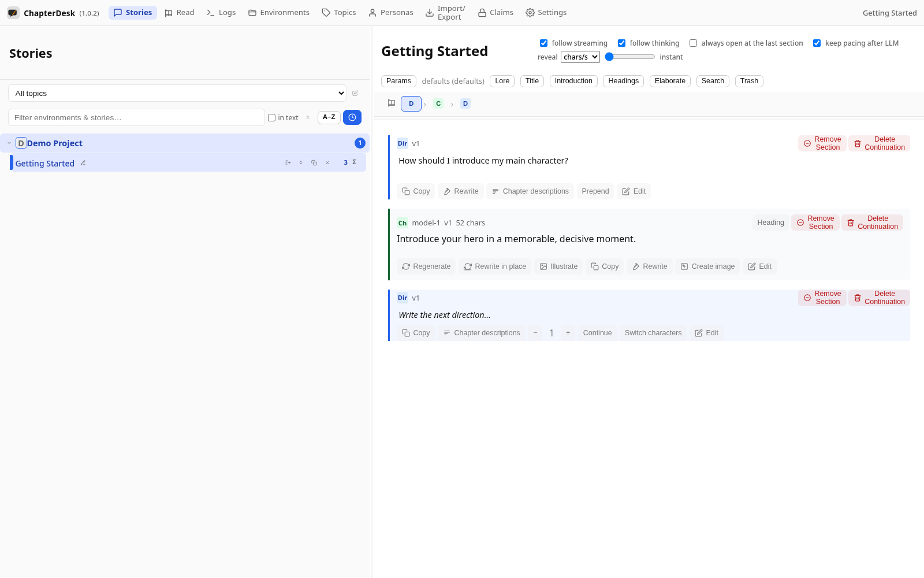Click Prepend on the first Dir section
The image size is (924, 578).
pyautogui.click(x=595, y=191)
